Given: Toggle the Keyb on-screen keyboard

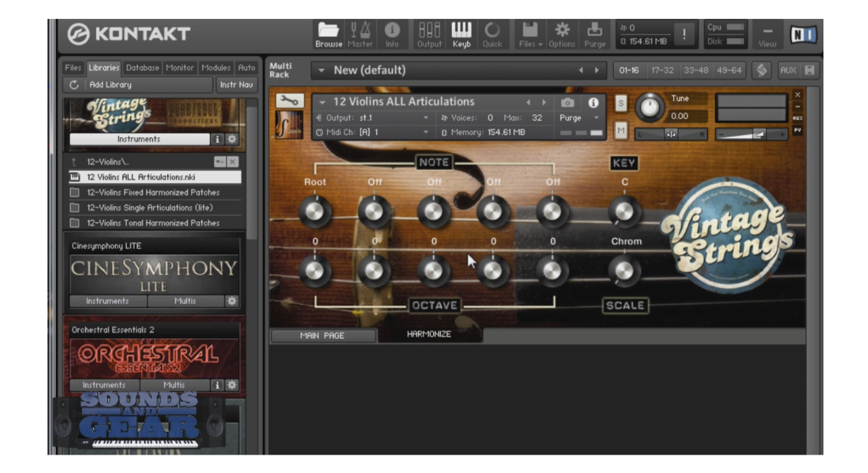Looking at the screenshot, I should (x=461, y=35).
